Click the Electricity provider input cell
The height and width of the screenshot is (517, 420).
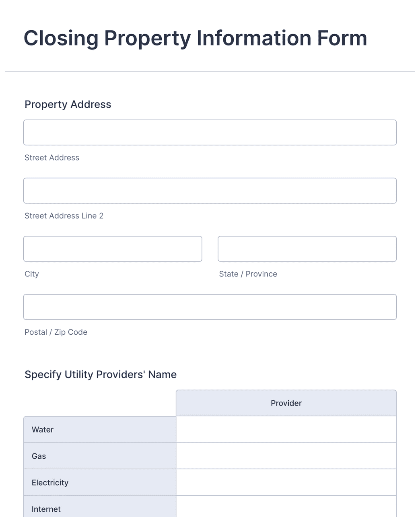pyautogui.click(x=286, y=482)
